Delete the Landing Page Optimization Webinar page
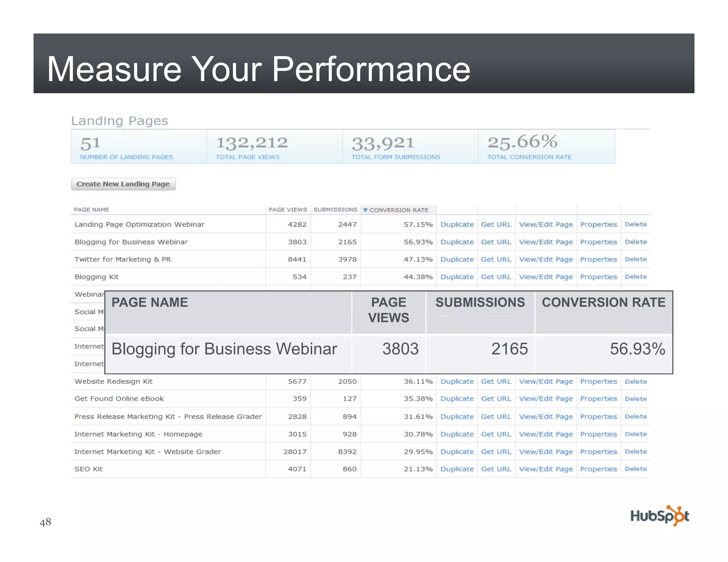728x562 pixels. [x=636, y=224]
